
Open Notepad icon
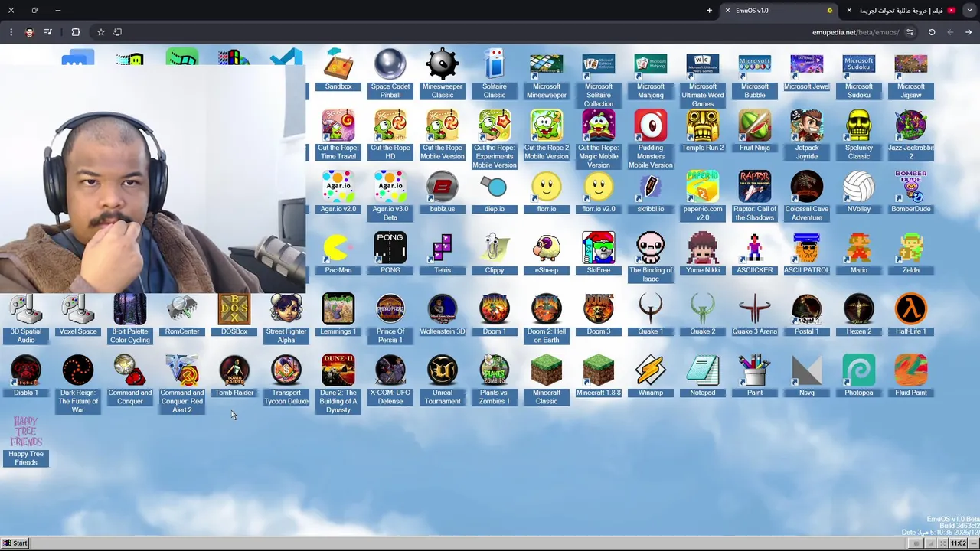coord(703,377)
